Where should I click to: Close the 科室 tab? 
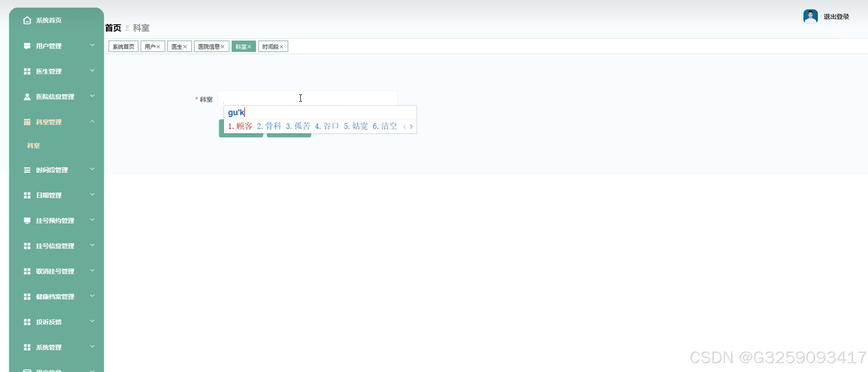pyautogui.click(x=249, y=47)
